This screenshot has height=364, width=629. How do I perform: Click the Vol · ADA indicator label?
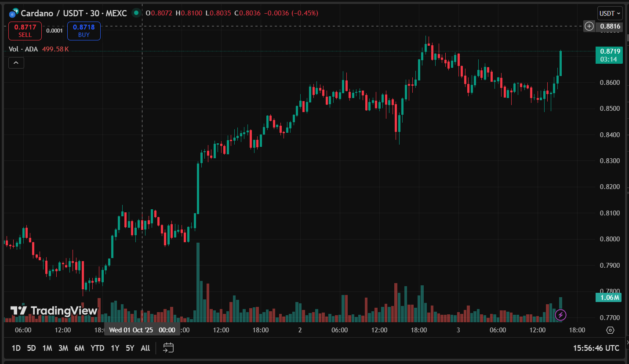[x=23, y=49]
